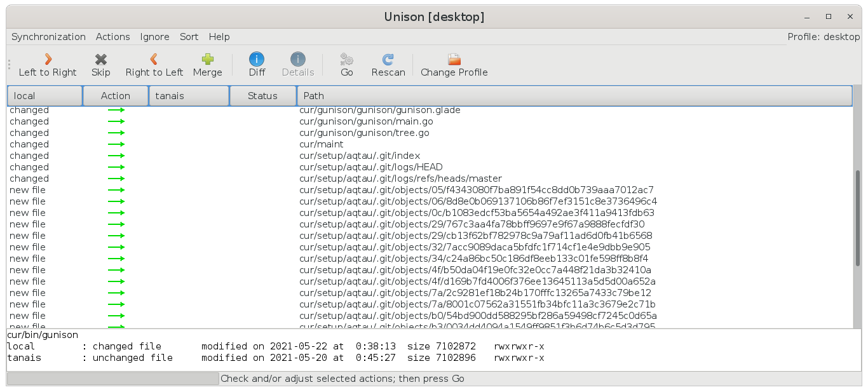Viewport: 868px width, 392px height.
Task: Click the Merge plus icon
Action: (x=208, y=59)
